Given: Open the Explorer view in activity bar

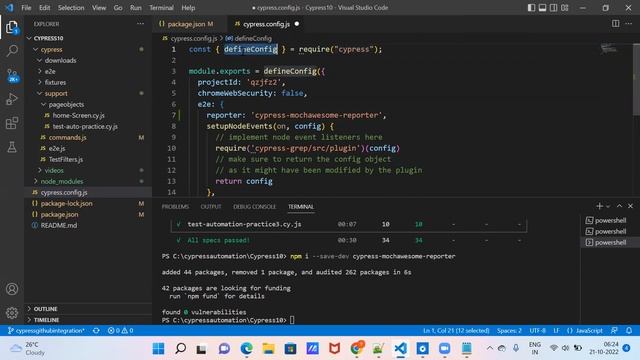Looking at the screenshot, I should point(12,28).
